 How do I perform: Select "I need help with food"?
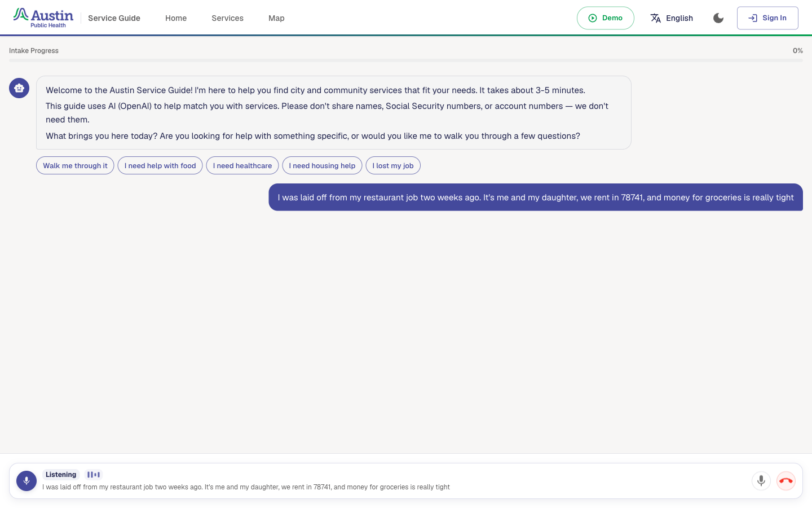(x=160, y=165)
